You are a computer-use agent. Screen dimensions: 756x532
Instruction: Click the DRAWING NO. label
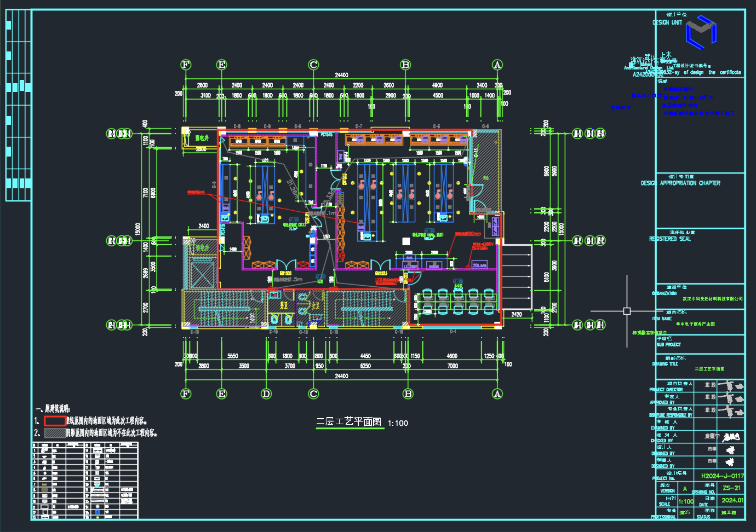coord(703,492)
